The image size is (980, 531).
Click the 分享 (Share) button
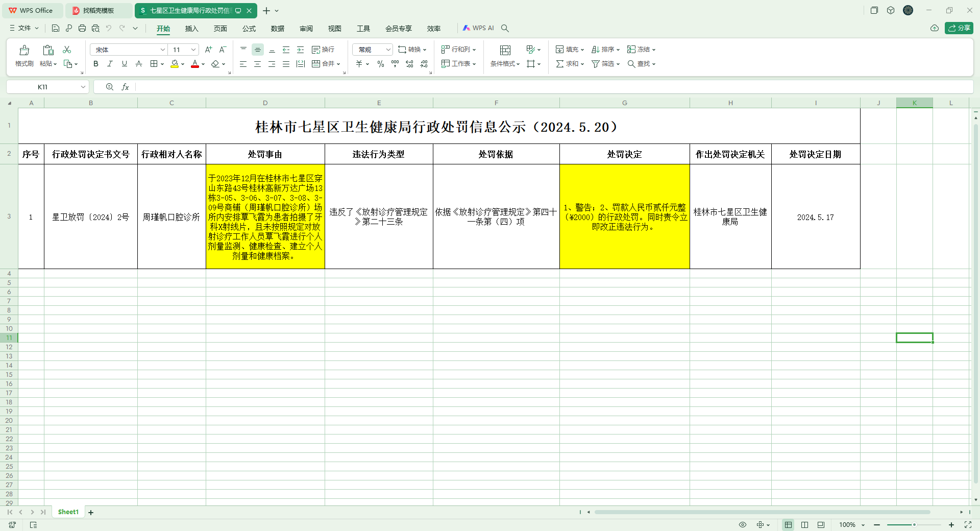click(x=959, y=28)
